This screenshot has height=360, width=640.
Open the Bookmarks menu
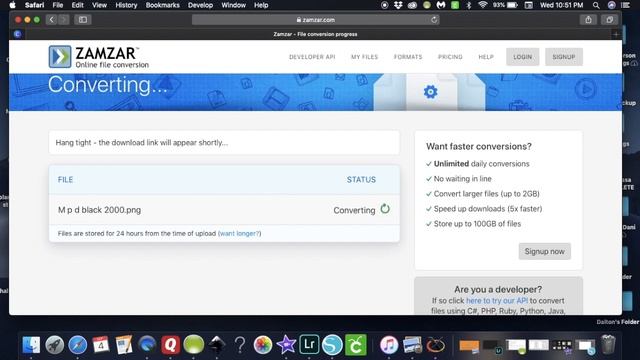[x=162, y=5]
